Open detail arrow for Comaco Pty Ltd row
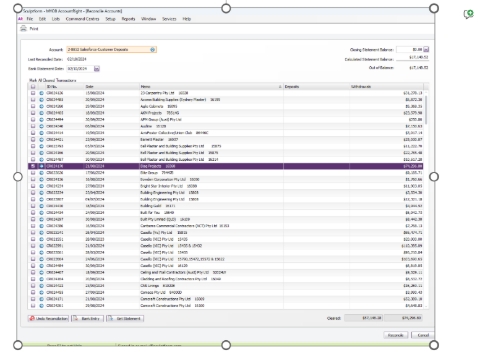This screenshot has height=360, width=480. click(x=41, y=292)
